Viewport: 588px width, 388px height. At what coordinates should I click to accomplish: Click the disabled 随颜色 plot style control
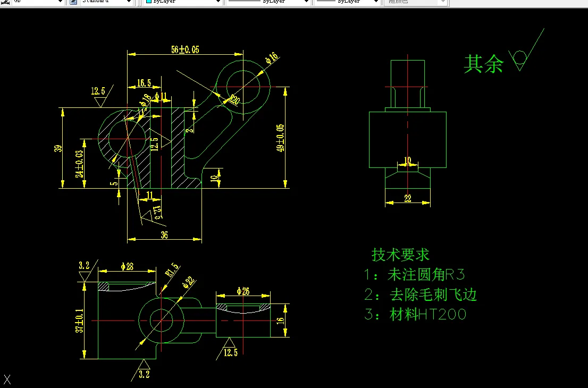pyautogui.click(x=415, y=2)
